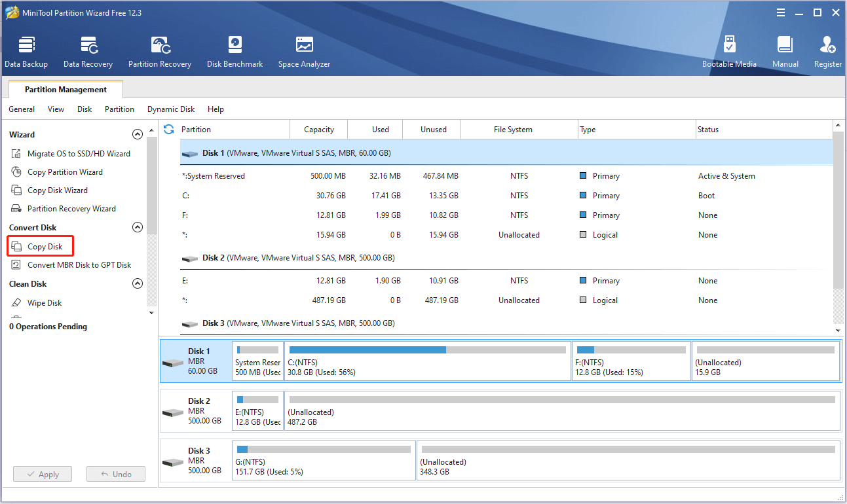This screenshot has height=504, width=847.
Task: Start the Copy Partition Wizard
Action: (57, 172)
